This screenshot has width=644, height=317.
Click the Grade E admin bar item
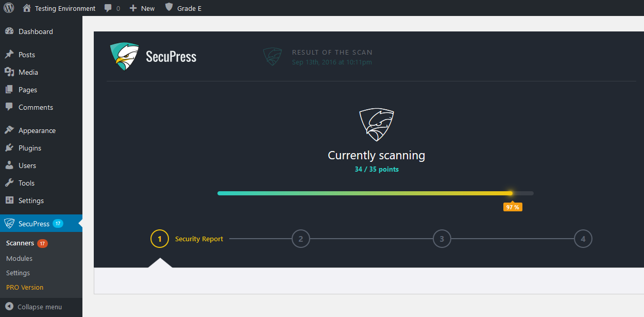[x=183, y=8]
